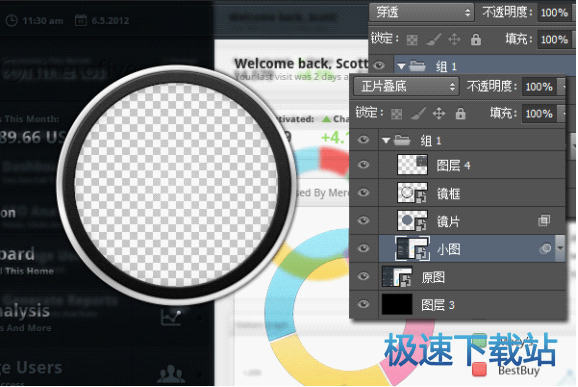The width and height of the screenshot is (578, 387).
Task: Click the calendar icon beside 6.5.2012
Action: click(81, 20)
